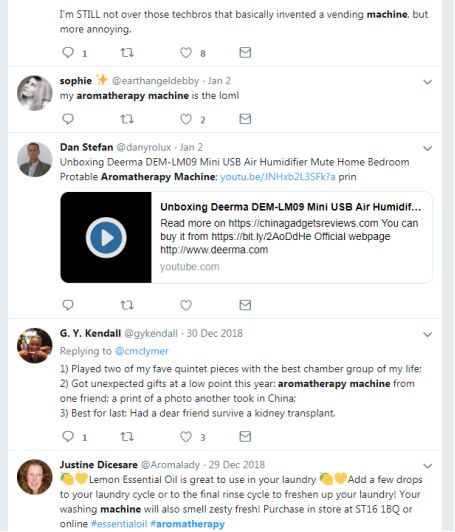Retweet the vending machine tweet at top
This screenshot has height=532, width=455.
pyautogui.click(x=127, y=53)
